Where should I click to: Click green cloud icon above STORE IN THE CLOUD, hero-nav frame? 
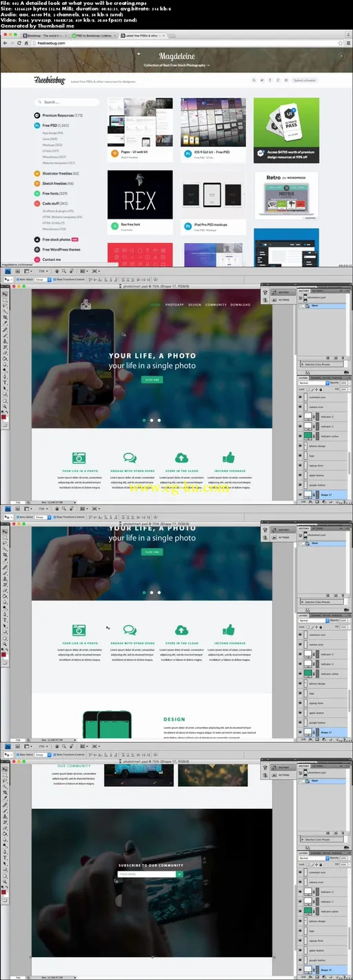click(181, 457)
